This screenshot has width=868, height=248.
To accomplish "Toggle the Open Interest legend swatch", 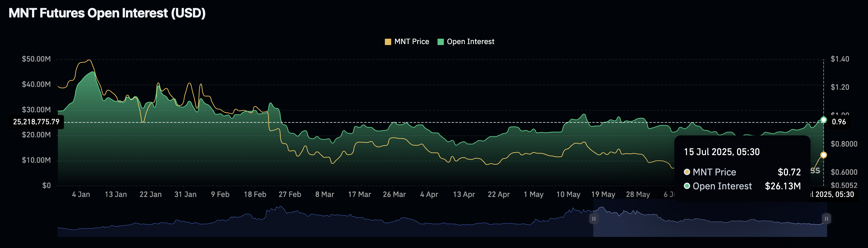I will pyautogui.click(x=440, y=42).
